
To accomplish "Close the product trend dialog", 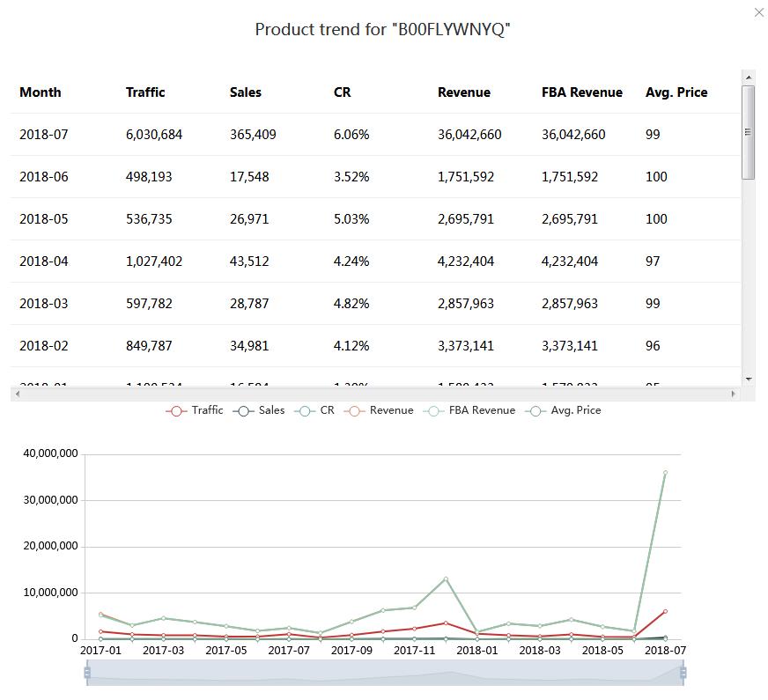I will point(759,12).
